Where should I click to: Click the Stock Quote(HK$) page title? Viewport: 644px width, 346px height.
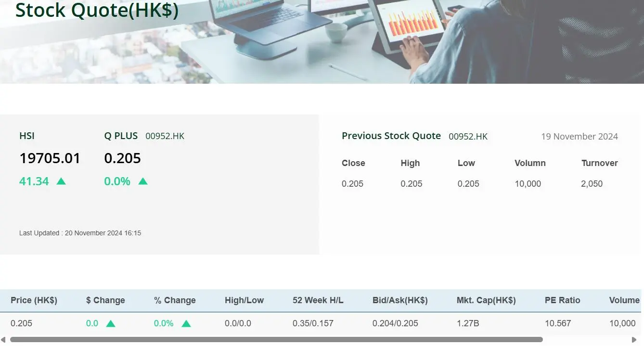tap(97, 10)
